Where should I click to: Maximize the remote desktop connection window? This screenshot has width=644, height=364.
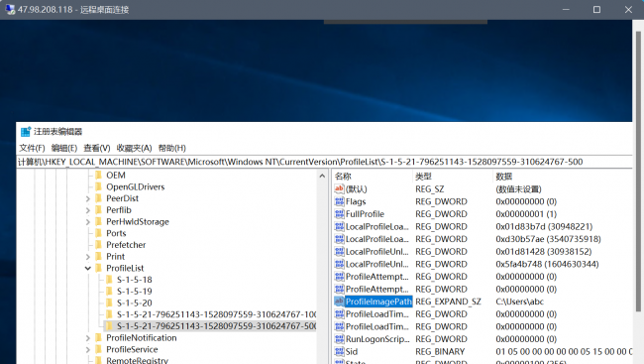point(596,10)
